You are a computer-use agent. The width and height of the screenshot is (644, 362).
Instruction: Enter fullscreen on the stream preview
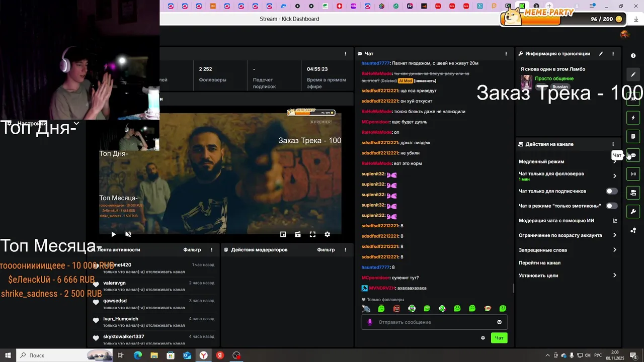[x=312, y=234]
